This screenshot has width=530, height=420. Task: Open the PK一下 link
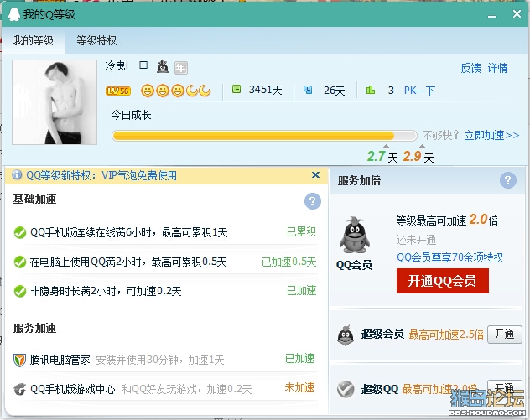click(419, 91)
